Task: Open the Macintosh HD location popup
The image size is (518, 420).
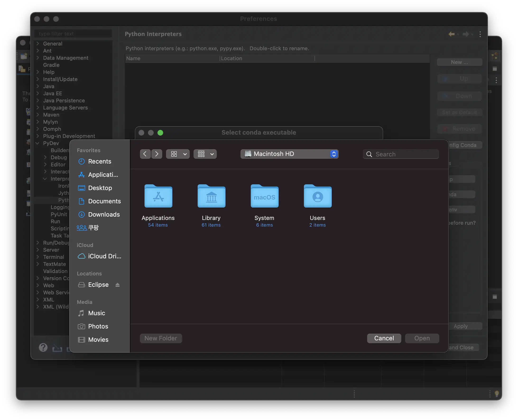Action: pos(289,154)
